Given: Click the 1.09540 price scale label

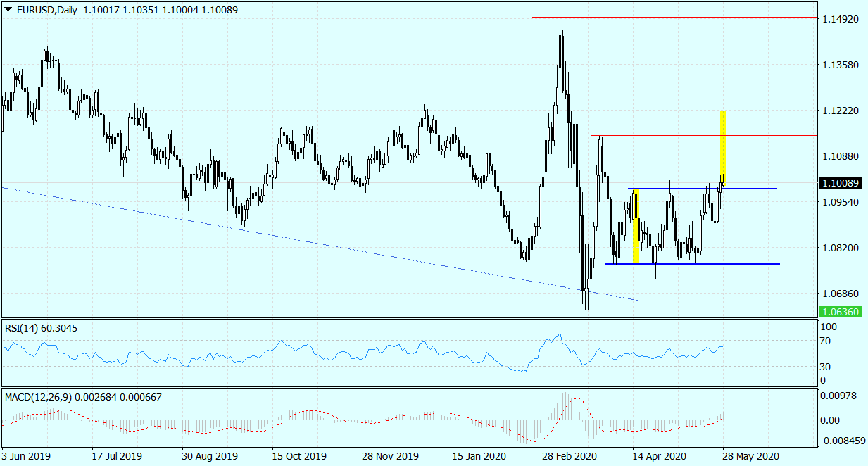Looking at the screenshot, I should pos(840,202).
